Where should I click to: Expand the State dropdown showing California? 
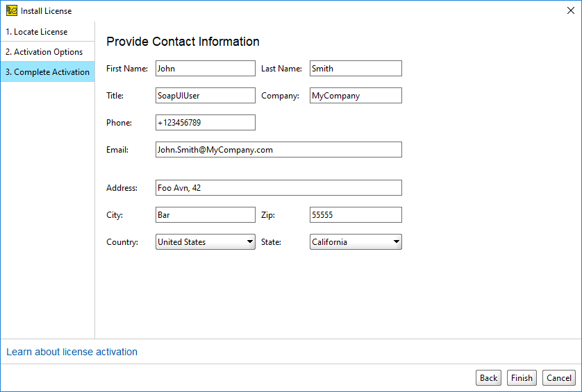point(356,242)
